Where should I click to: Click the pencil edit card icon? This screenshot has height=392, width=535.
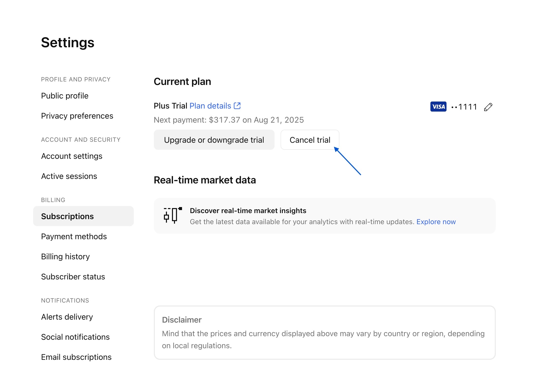[488, 107]
